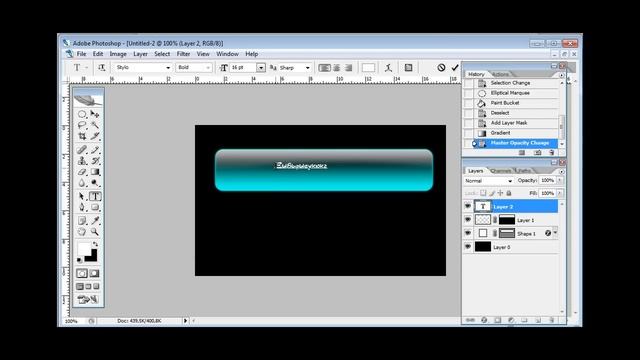The image size is (640, 360).
Task: Enable Lock all checkbox in Layers panel
Action: click(x=509, y=193)
